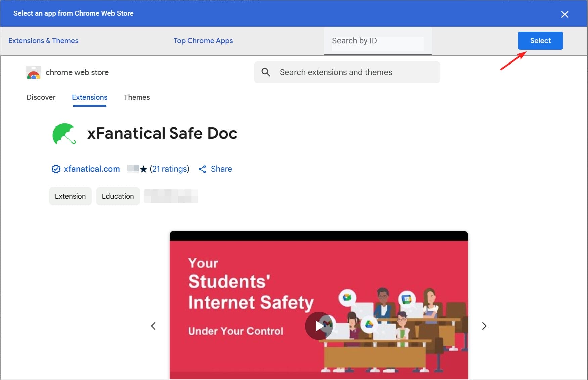Open the Share options for Safe Doc
Screen dimensions: 588x380
click(215, 169)
